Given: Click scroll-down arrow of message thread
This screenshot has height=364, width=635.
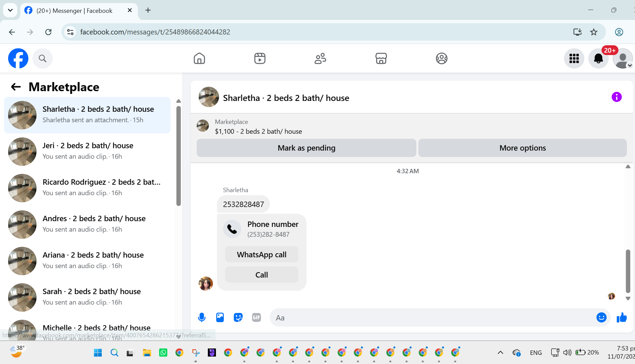Looking at the screenshot, I should point(628,298).
